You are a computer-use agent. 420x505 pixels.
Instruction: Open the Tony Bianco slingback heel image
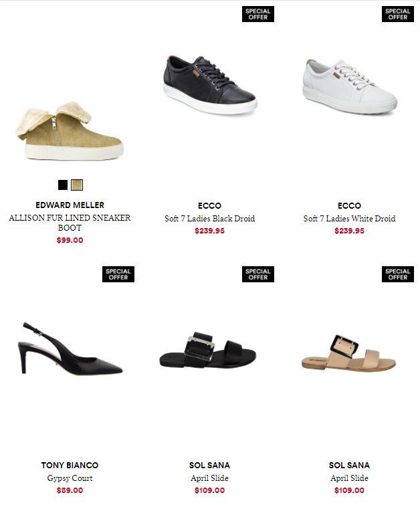tap(70, 348)
